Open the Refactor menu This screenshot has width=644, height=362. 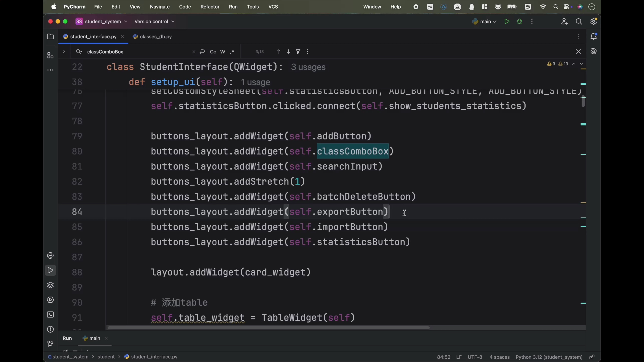click(x=210, y=7)
